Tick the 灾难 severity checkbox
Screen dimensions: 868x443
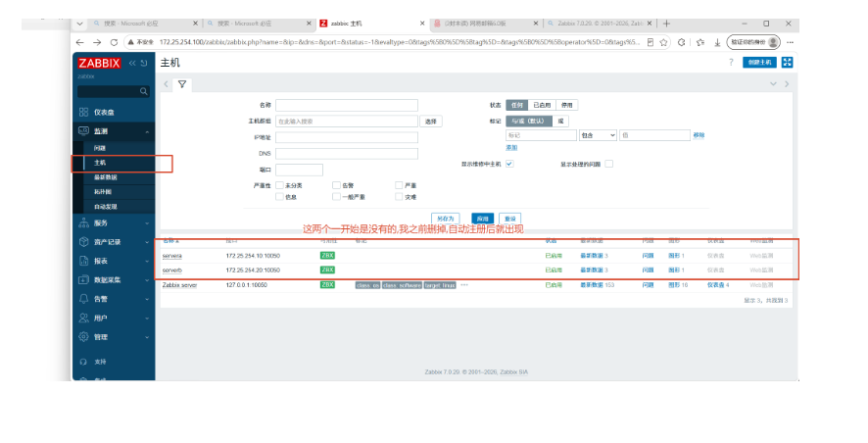pos(399,197)
